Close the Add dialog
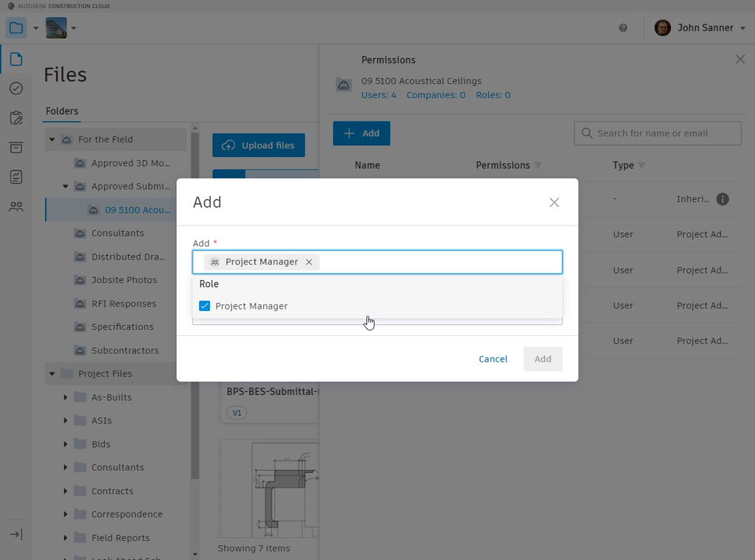Screen dimensions: 755x560 pyautogui.click(x=554, y=203)
